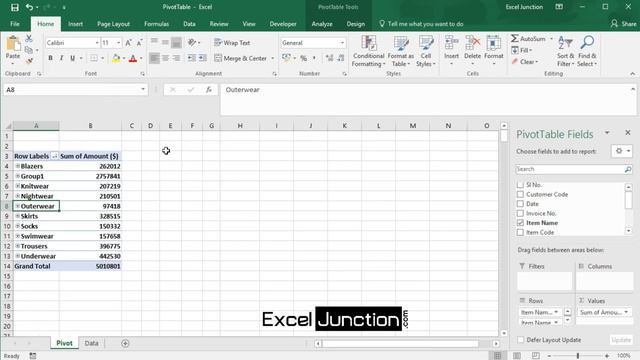The image size is (640, 360).
Task: Open the Design tab
Action: click(356, 24)
